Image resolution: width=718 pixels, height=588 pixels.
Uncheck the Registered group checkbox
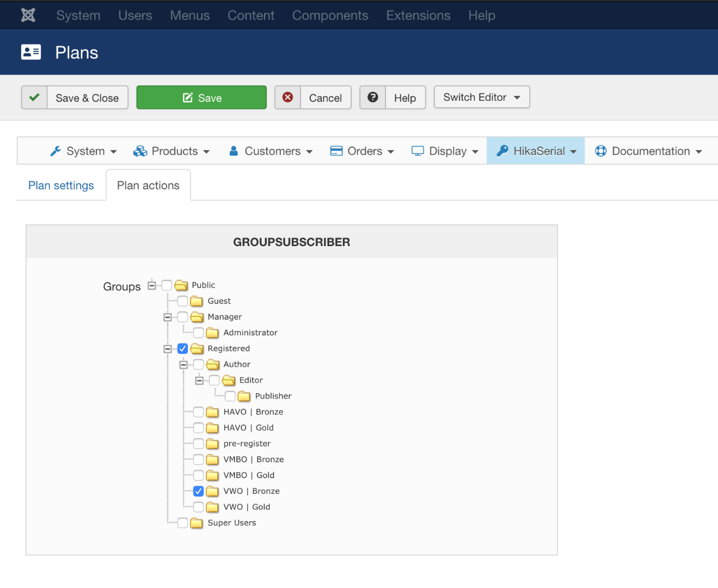pyautogui.click(x=183, y=348)
